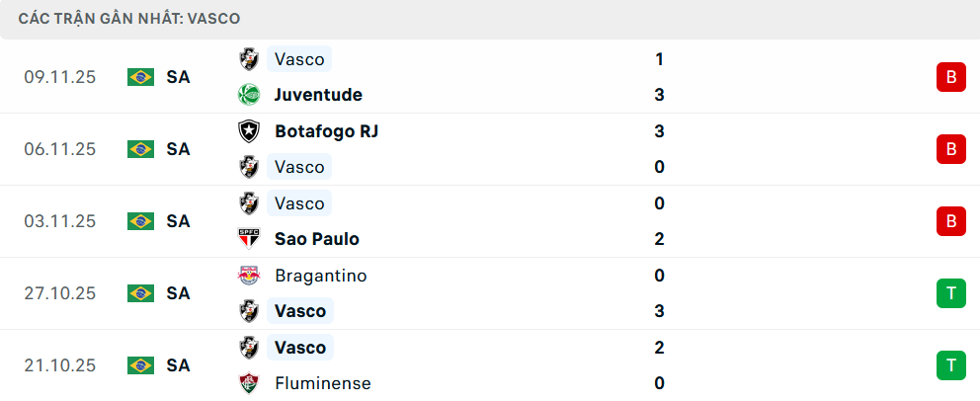
Task: Select the Bragantino team name
Action: 320,276
